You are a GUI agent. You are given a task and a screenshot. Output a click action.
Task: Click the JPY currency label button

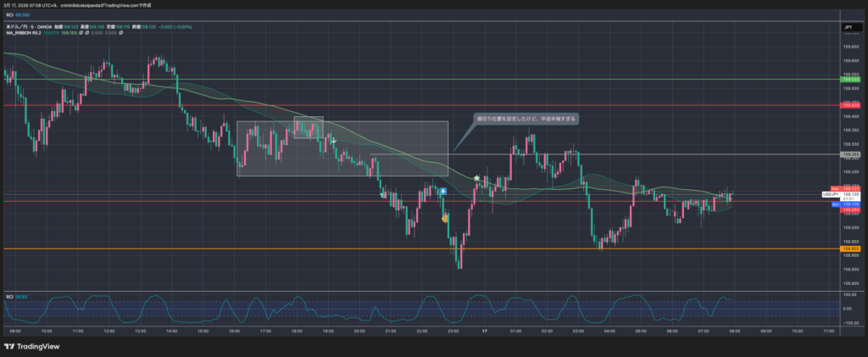[x=849, y=28]
